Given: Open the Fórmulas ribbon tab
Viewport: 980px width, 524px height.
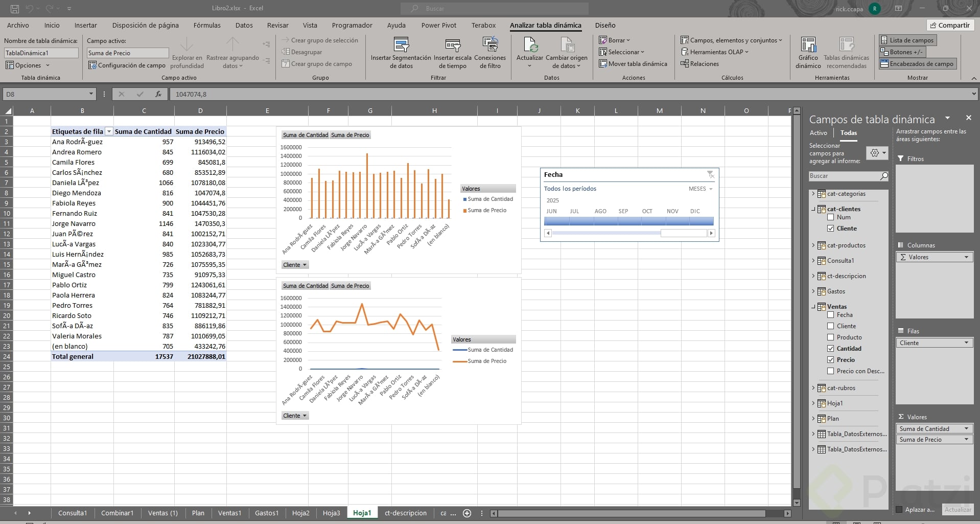Looking at the screenshot, I should (207, 25).
